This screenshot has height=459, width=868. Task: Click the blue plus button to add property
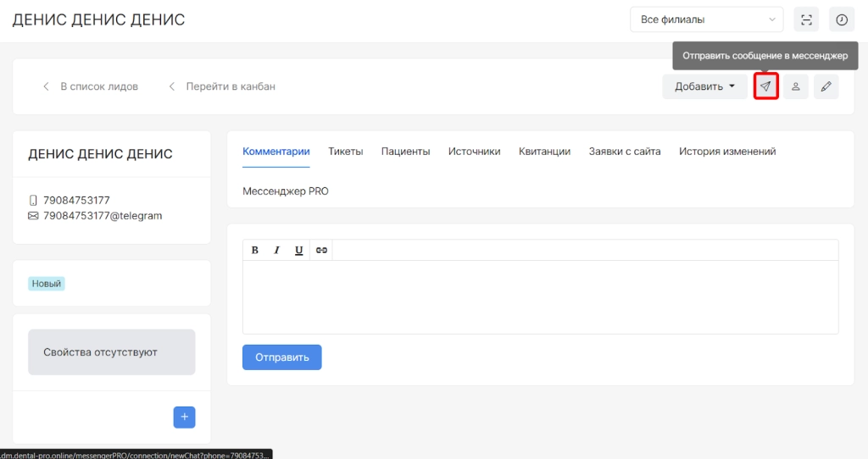tap(184, 418)
